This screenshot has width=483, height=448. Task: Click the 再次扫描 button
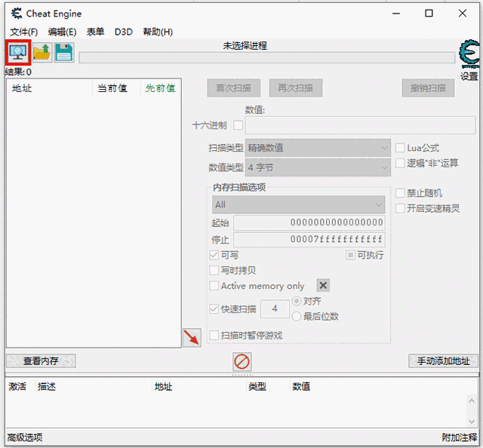[x=296, y=88]
